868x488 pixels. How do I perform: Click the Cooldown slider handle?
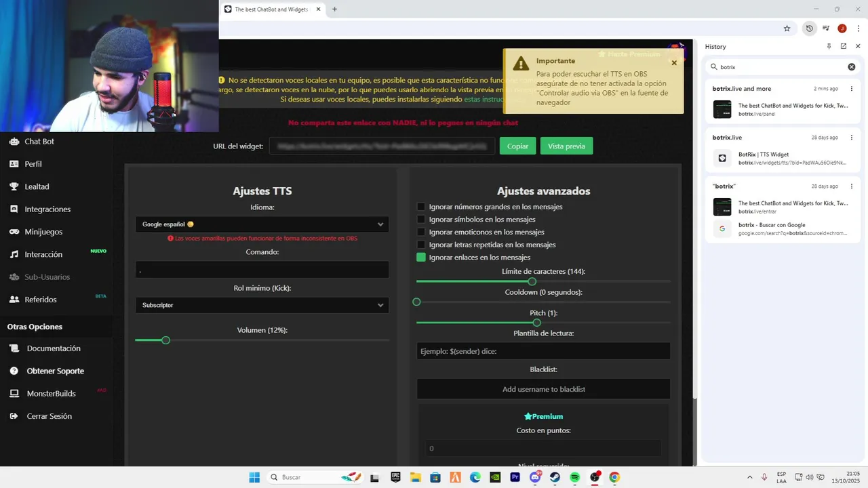tap(416, 302)
